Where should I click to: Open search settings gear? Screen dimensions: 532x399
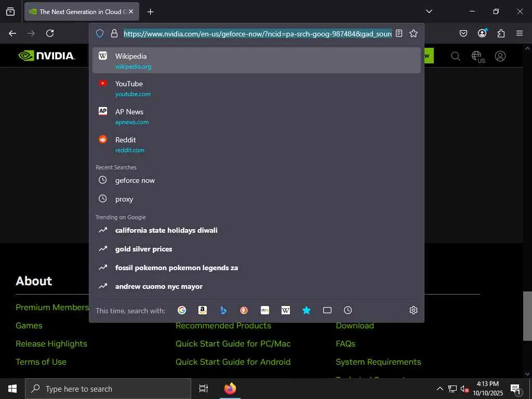point(413,310)
